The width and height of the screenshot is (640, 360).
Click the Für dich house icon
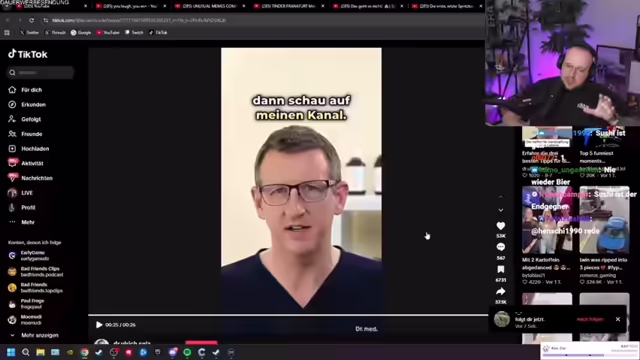click(12, 90)
